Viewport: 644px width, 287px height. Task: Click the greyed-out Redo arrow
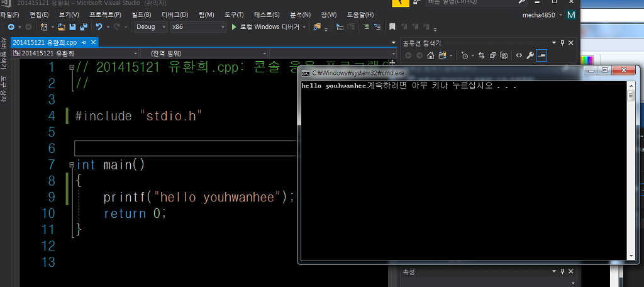tap(116, 26)
